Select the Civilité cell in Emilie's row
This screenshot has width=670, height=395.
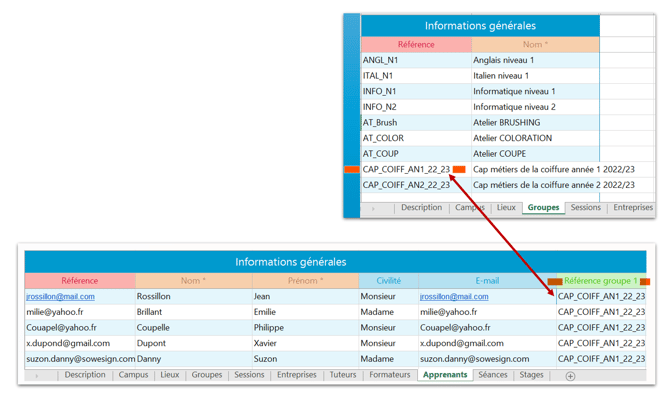[388, 312]
